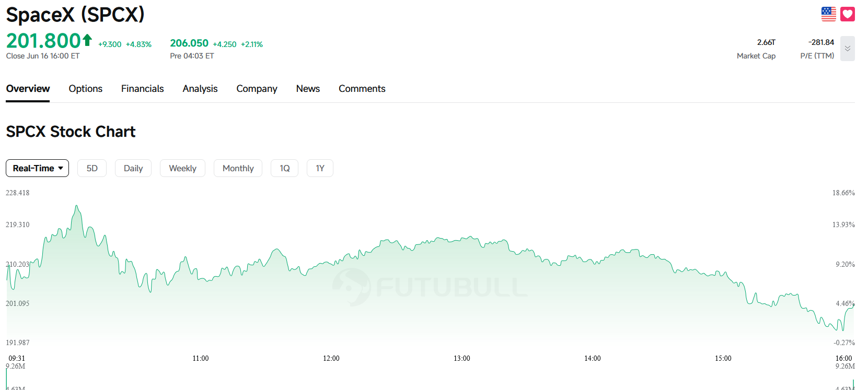This screenshot has width=868, height=390.
Task: Expand more stock stats with chevron button
Action: (848, 49)
